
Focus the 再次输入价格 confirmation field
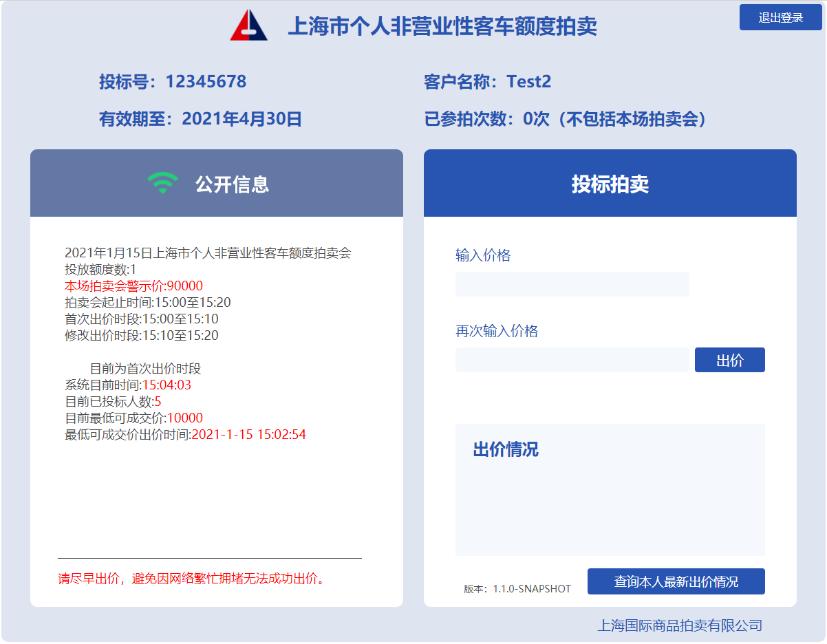tap(572, 360)
